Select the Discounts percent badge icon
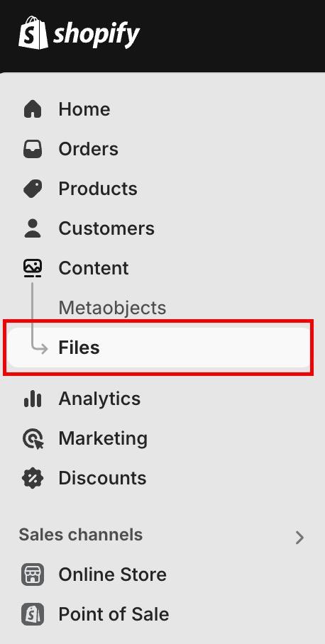Screen dimensions: 325x644 pyautogui.click(x=33, y=478)
